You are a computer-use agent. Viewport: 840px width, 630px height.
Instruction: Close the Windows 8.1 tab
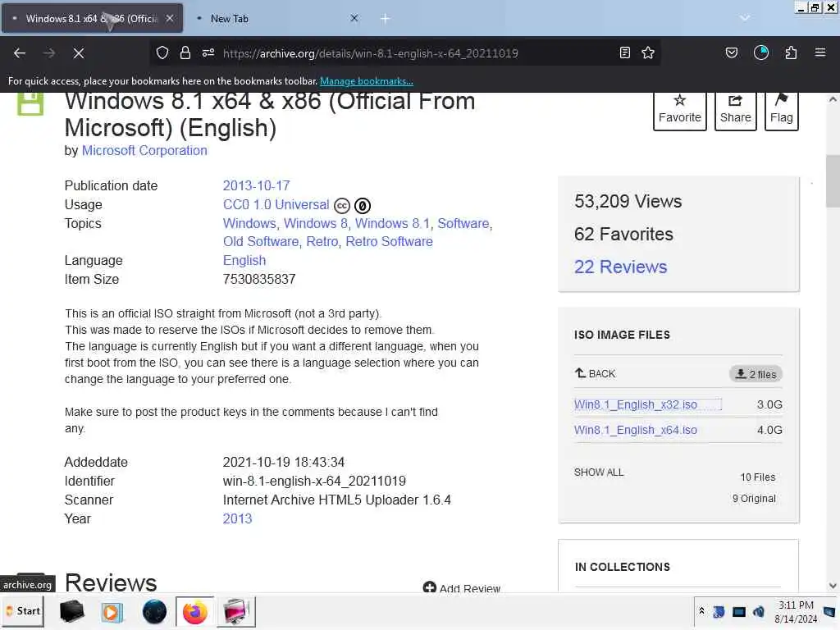point(170,18)
